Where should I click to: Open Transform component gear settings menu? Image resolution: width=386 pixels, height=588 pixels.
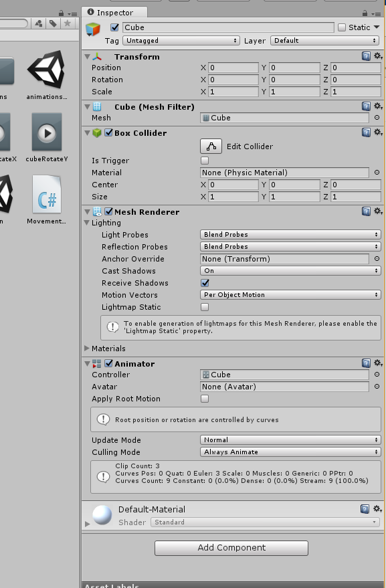tap(378, 56)
